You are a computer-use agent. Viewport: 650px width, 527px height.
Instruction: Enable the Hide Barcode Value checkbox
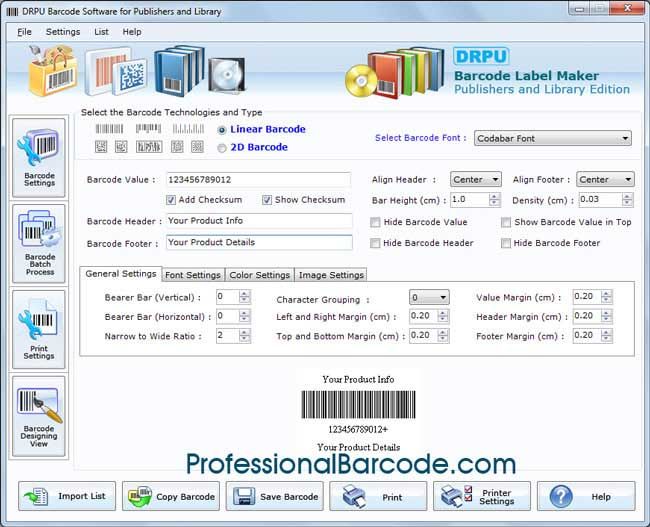point(375,222)
